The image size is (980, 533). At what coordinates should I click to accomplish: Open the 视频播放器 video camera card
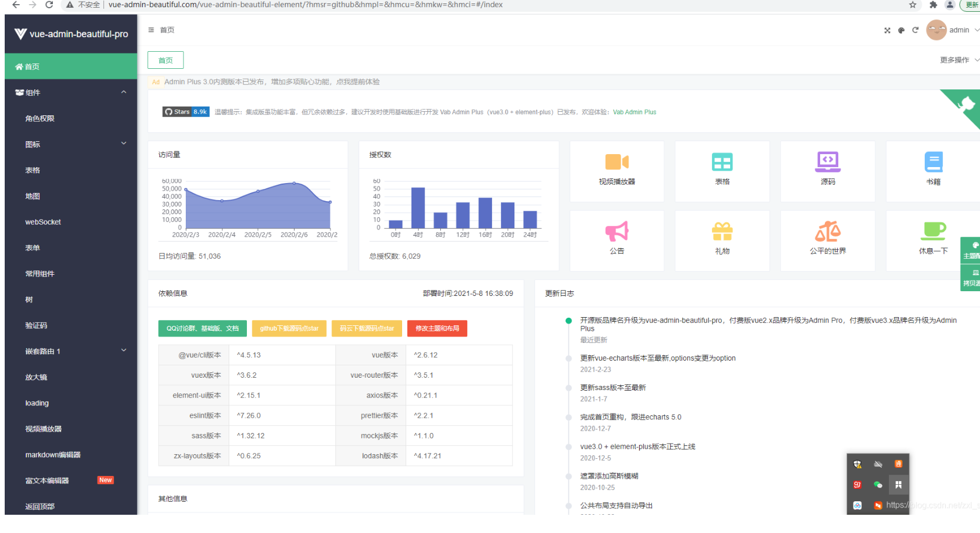tap(617, 171)
